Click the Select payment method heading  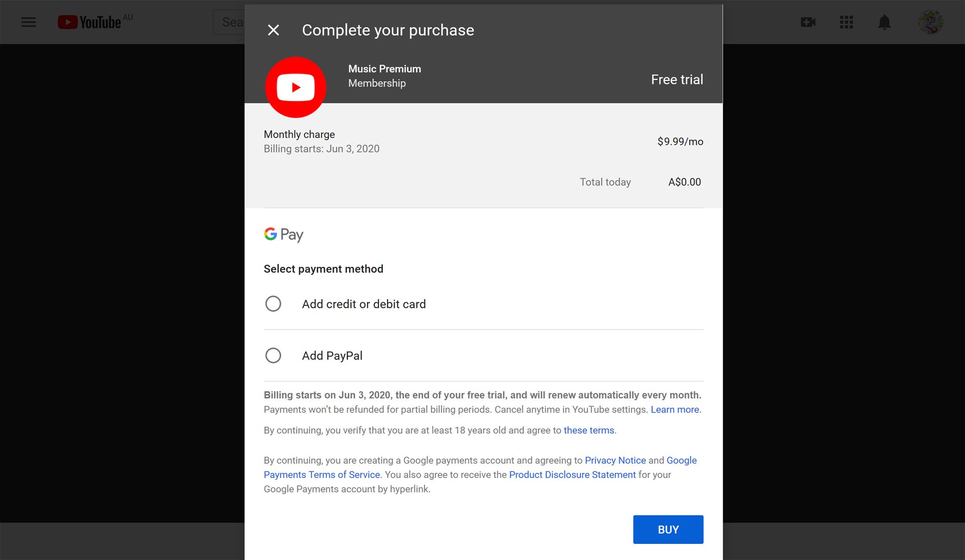323,269
